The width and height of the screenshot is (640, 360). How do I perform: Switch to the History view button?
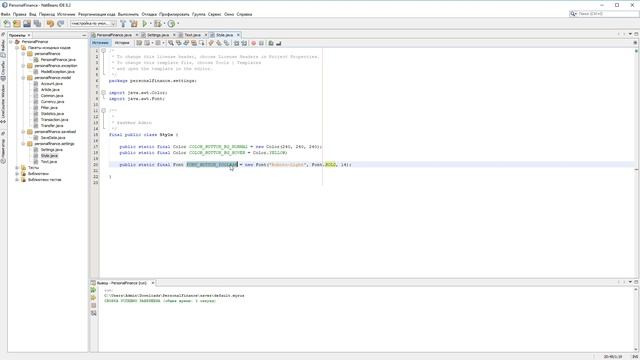pyautogui.click(x=122, y=43)
